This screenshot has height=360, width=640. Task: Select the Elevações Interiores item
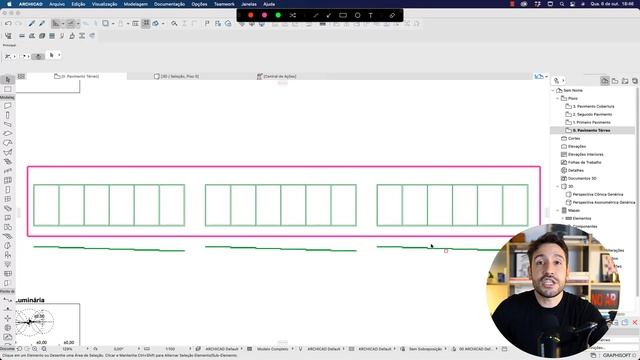tap(585, 155)
